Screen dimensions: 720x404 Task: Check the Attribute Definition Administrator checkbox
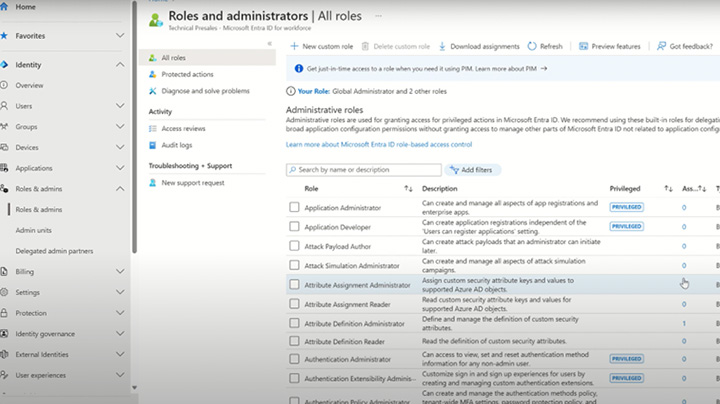(x=294, y=323)
